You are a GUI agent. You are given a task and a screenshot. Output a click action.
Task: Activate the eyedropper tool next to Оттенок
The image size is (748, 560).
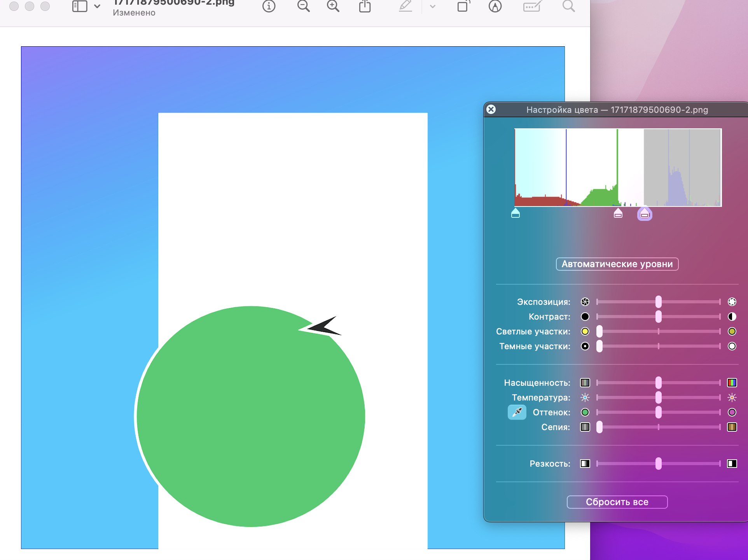tap(517, 412)
